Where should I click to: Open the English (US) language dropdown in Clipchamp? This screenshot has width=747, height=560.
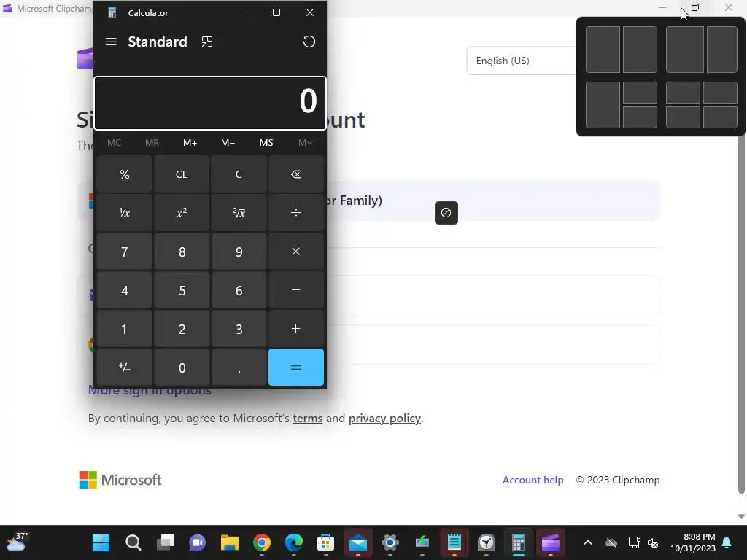pos(522,61)
